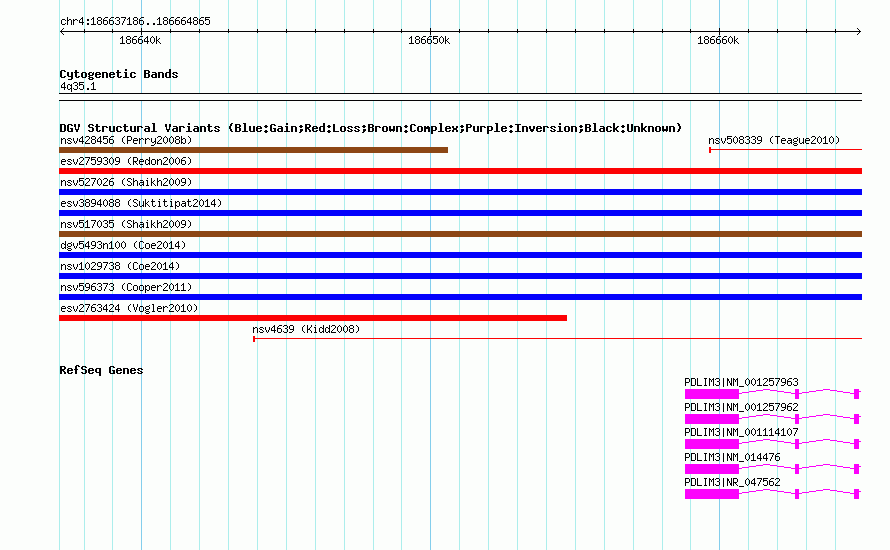Viewport: 890px width, 550px height.
Task: Select the PDLIM3|NM_001257962 magenta exon block
Action: coord(712,419)
